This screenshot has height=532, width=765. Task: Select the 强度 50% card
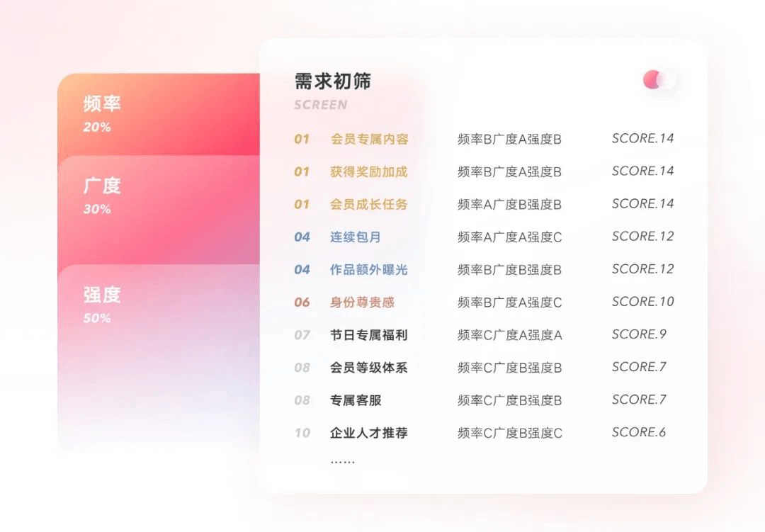point(159,358)
